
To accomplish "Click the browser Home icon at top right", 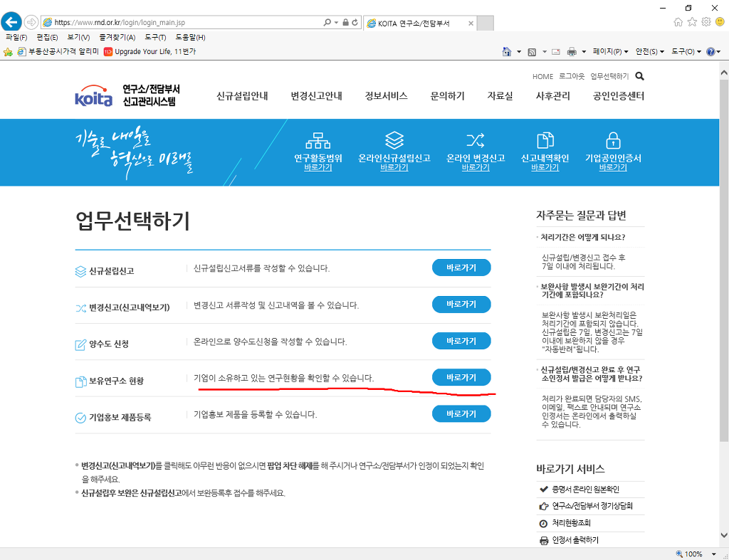I will pyautogui.click(x=678, y=22).
